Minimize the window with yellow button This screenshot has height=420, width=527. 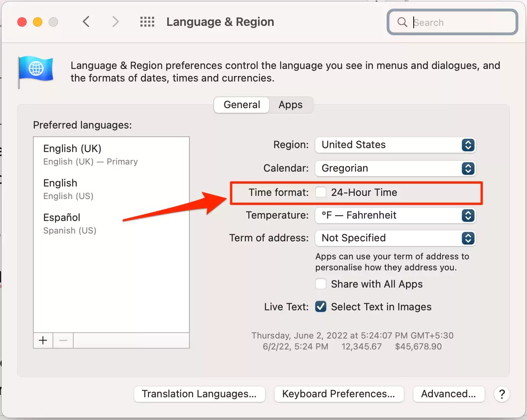(38, 22)
